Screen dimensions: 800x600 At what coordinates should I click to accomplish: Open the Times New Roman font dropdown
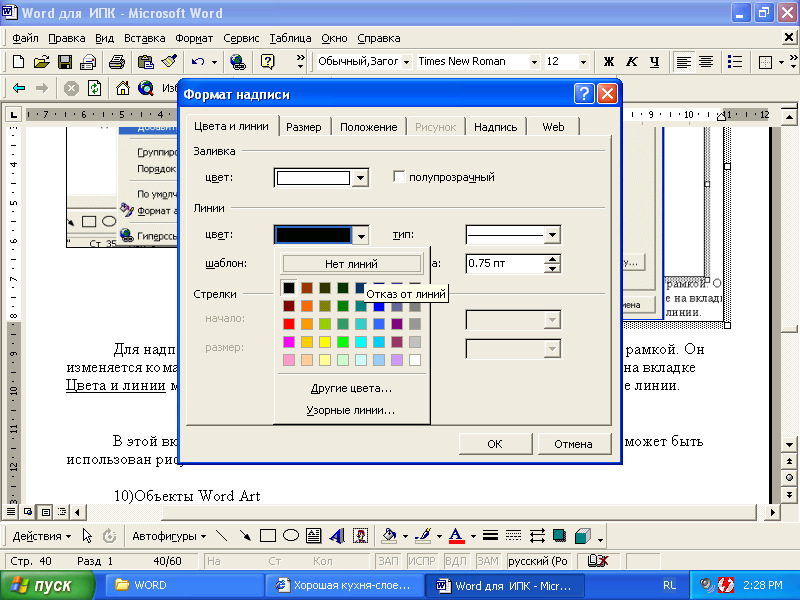tap(534, 62)
